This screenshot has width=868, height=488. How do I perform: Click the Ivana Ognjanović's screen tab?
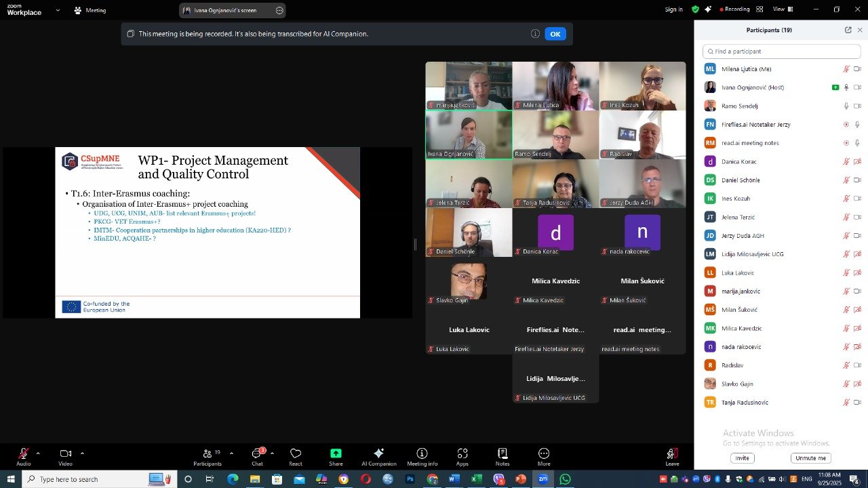(233, 10)
